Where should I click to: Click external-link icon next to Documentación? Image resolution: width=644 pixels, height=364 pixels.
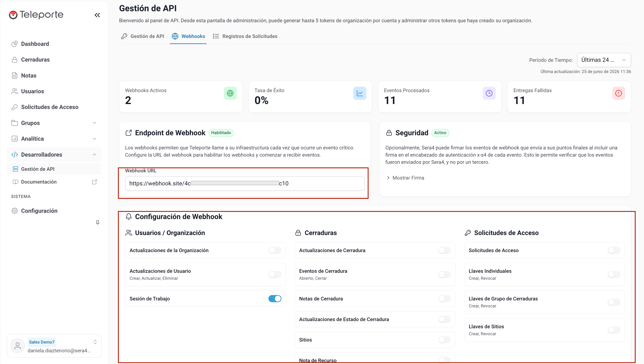point(94,182)
